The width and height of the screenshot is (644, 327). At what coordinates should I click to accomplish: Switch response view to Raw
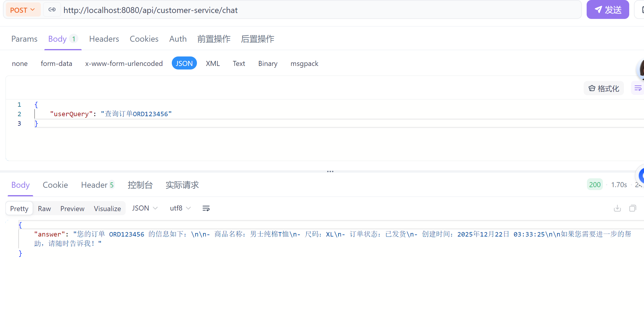(x=44, y=208)
